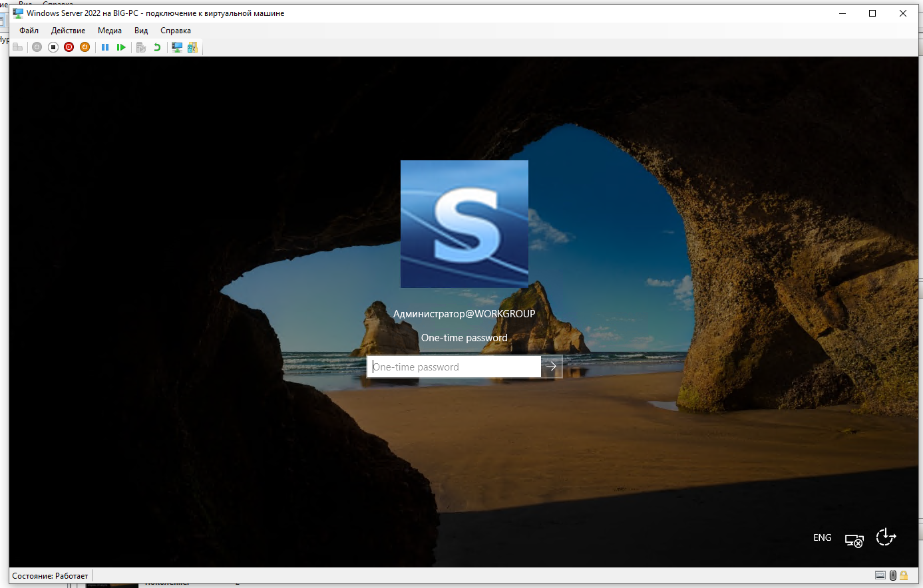Shut down the VM using the red power icon
Screen dimensions: 923x588
tap(69, 47)
